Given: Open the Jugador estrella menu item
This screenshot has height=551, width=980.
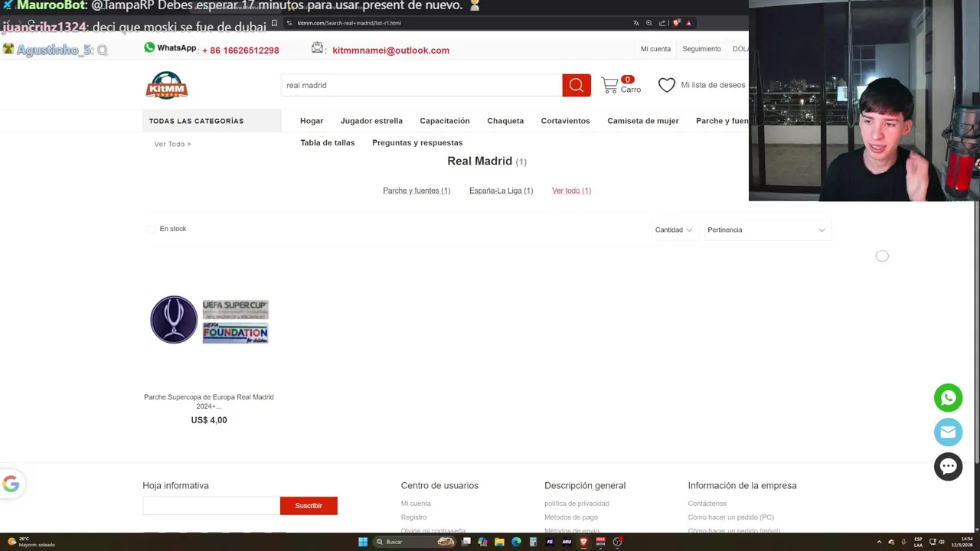Looking at the screenshot, I should click(x=371, y=121).
